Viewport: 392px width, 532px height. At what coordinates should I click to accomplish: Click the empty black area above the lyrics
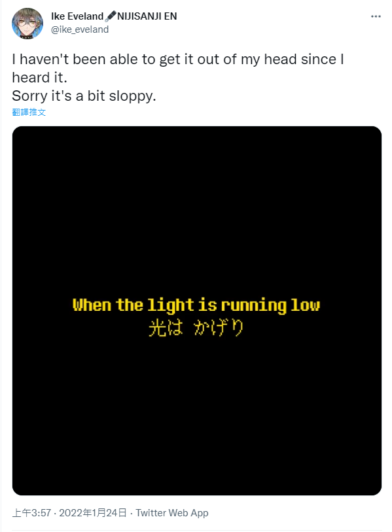coord(197,210)
